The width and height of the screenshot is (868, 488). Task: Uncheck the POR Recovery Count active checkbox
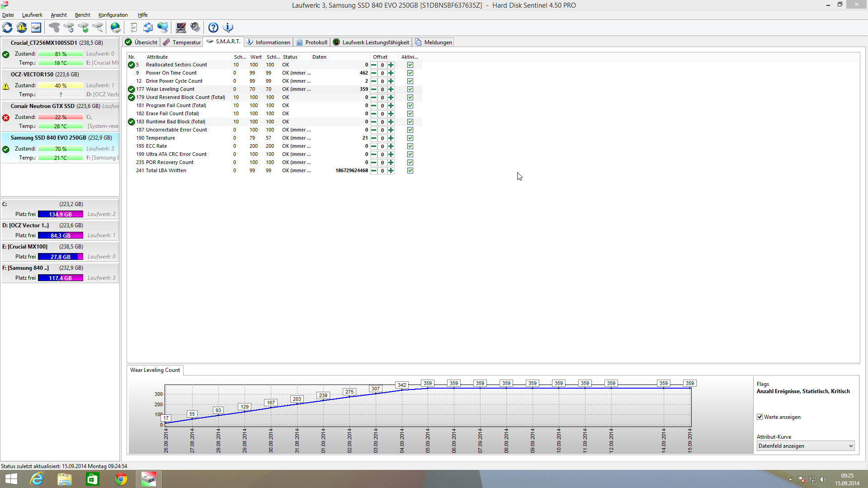tap(410, 163)
